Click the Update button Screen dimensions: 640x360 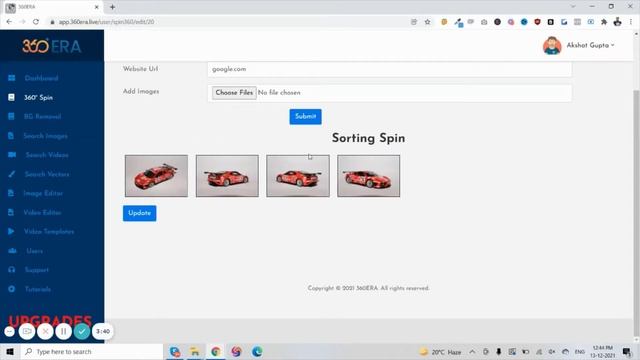(x=140, y=213)
